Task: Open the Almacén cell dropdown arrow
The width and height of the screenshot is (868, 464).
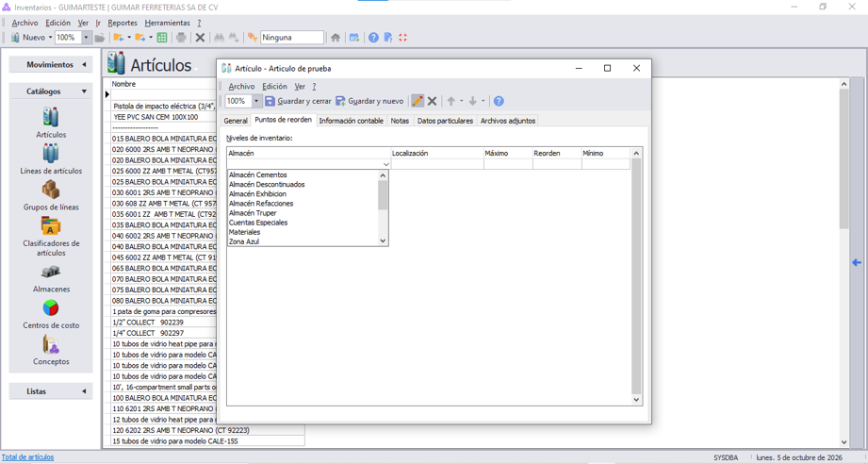Action: 385,164
